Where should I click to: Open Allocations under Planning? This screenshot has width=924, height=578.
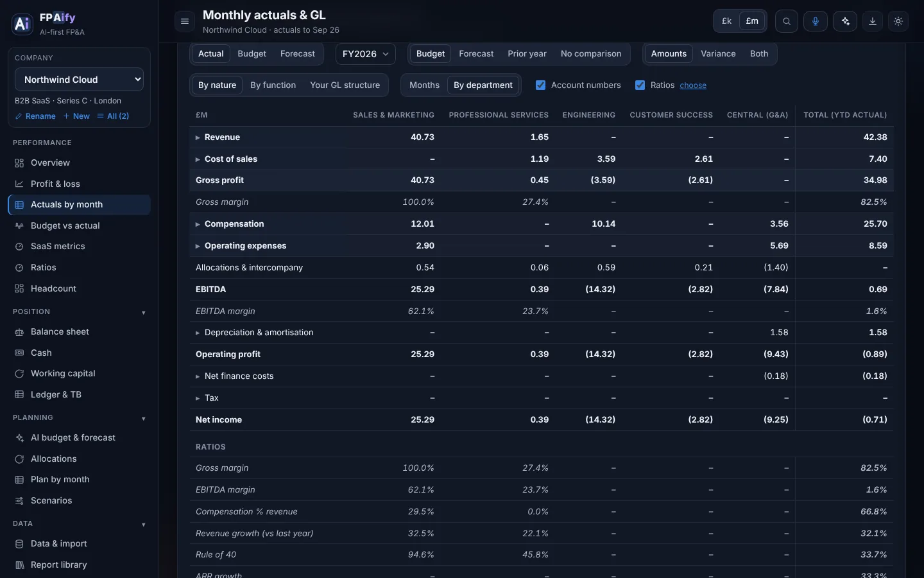point(80,459)
